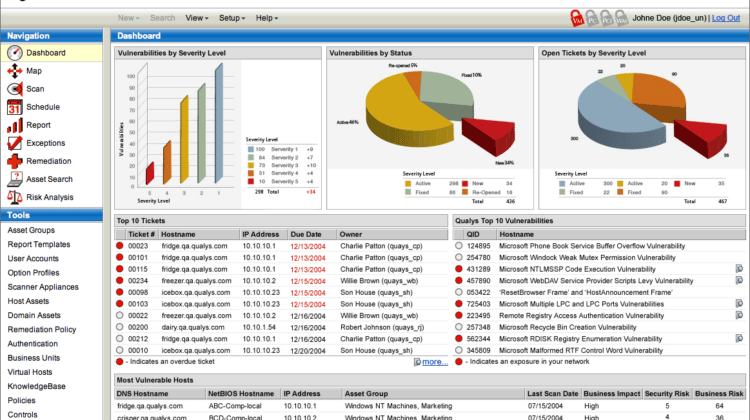Screen dimensions: 750x420
Task: Open details icon for QID 562344
Action: click(739, 339)
